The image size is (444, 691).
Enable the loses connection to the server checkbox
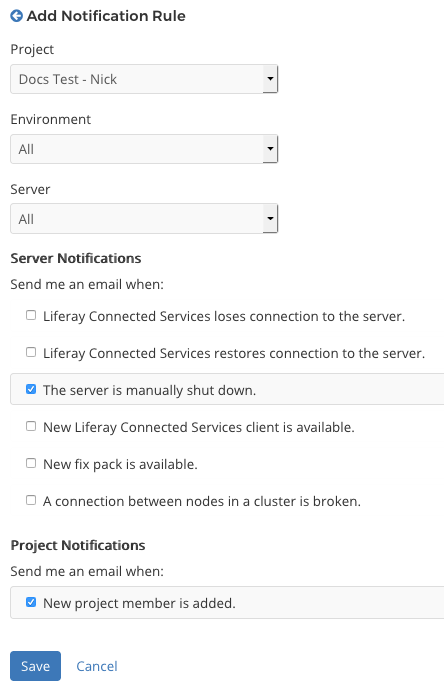(31, 315)
